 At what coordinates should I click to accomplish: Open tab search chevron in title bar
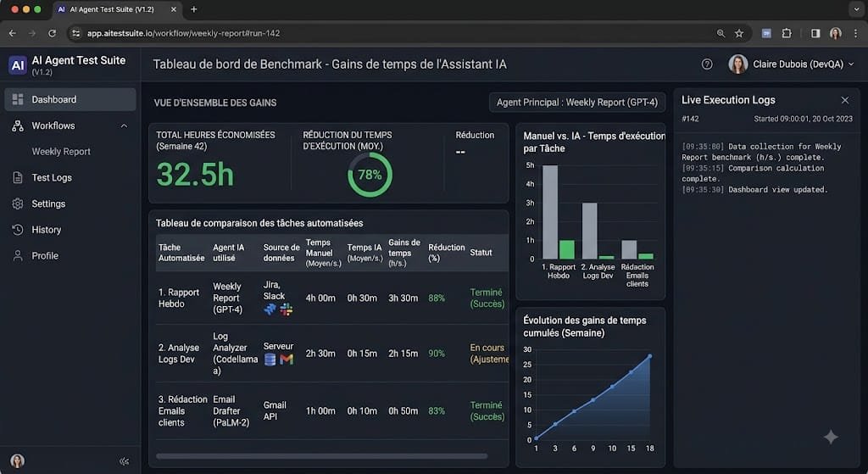click(x=856, y=9)
